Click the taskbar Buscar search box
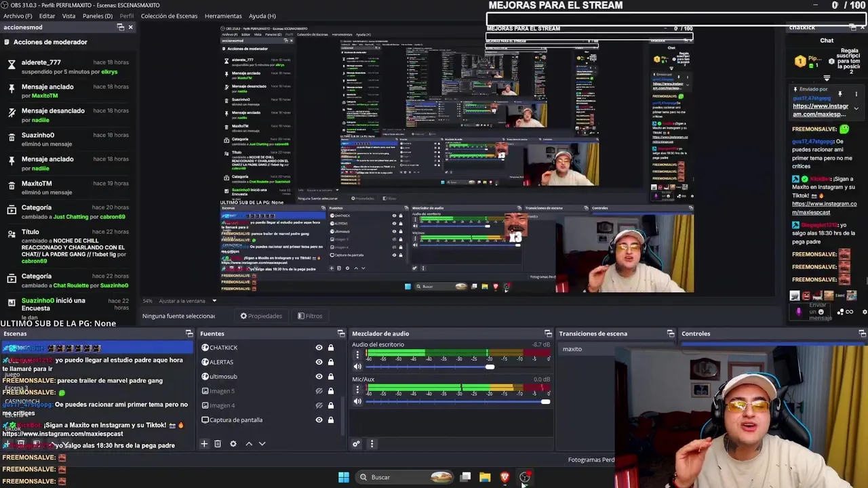This screenshot has width=868, height=488. (x=405, y=477)
